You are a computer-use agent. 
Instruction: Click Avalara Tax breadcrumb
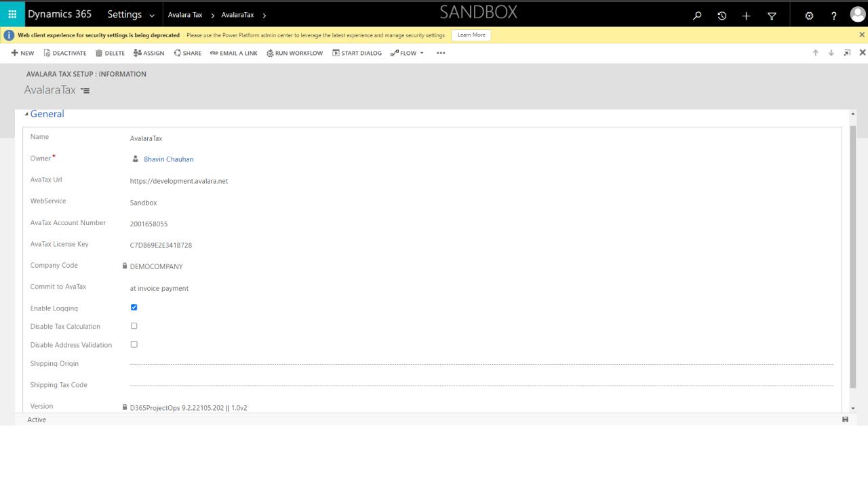pyautogui.click(x=185, y=15)
